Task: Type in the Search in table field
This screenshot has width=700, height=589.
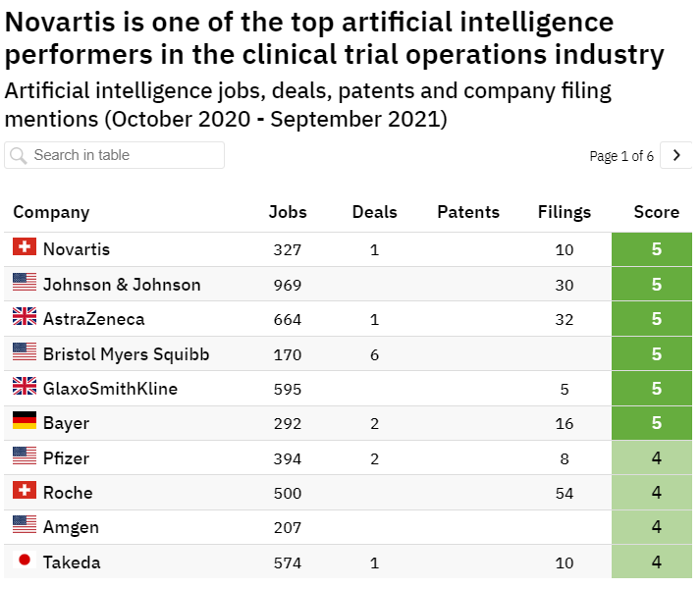Action: tap(123, 155)
